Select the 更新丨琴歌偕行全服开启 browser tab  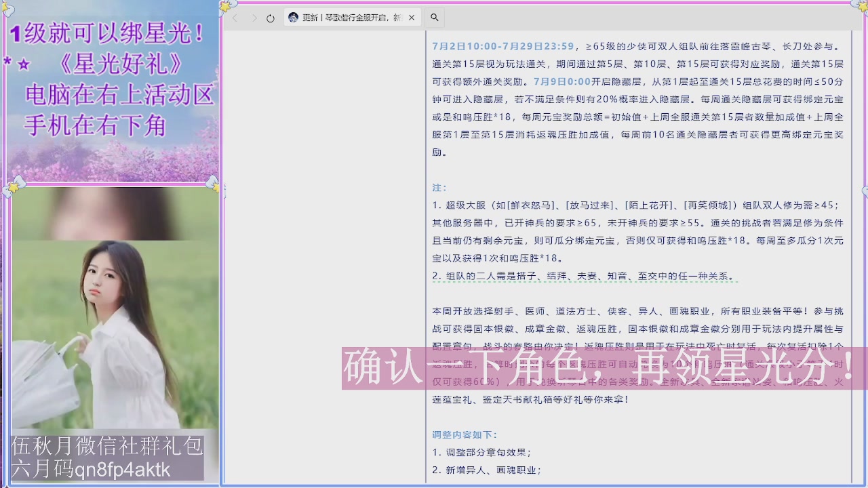click(353, 18)
